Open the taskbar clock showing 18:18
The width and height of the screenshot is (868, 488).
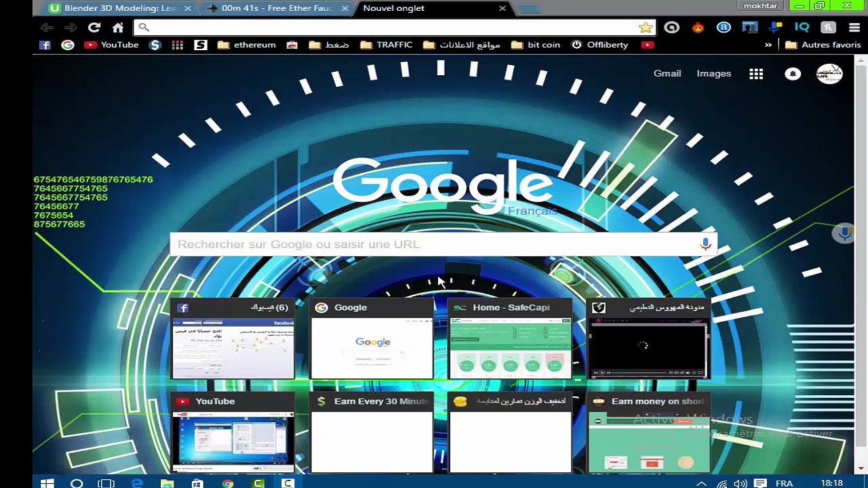[x=832, y=483]
